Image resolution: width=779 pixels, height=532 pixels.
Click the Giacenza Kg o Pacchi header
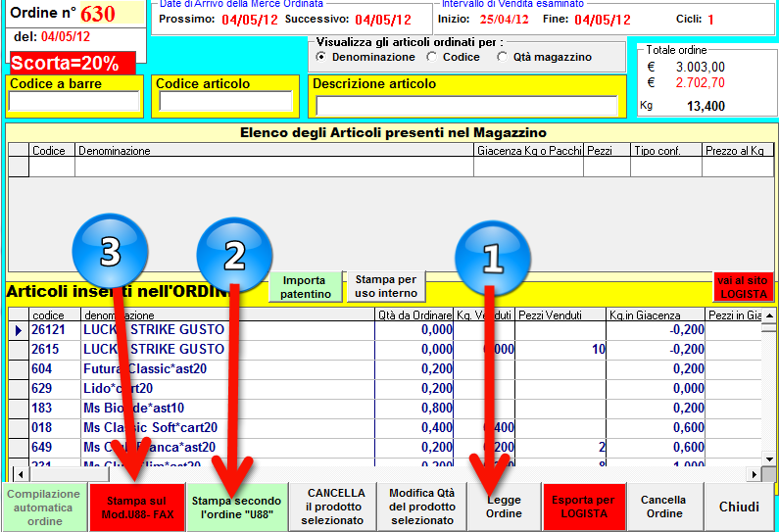[x=528, y=151]
